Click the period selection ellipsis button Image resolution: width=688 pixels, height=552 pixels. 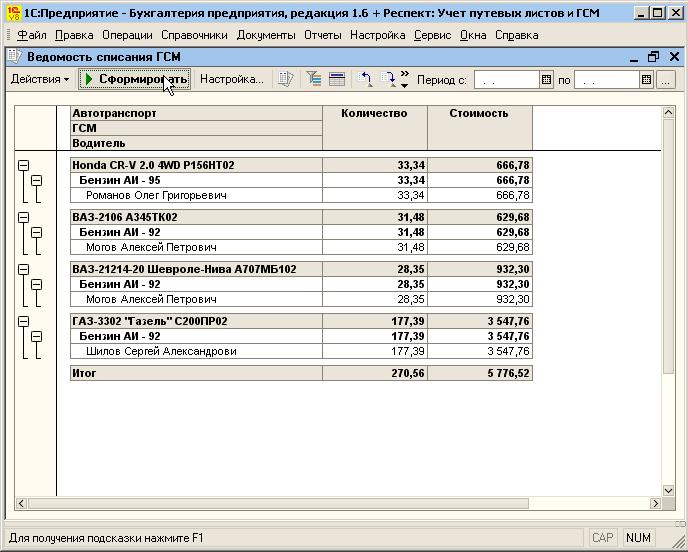point(666,80)
